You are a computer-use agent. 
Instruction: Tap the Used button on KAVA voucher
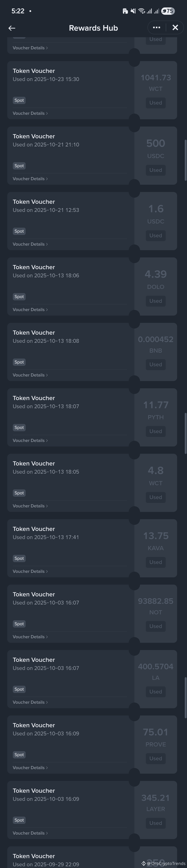155,562
